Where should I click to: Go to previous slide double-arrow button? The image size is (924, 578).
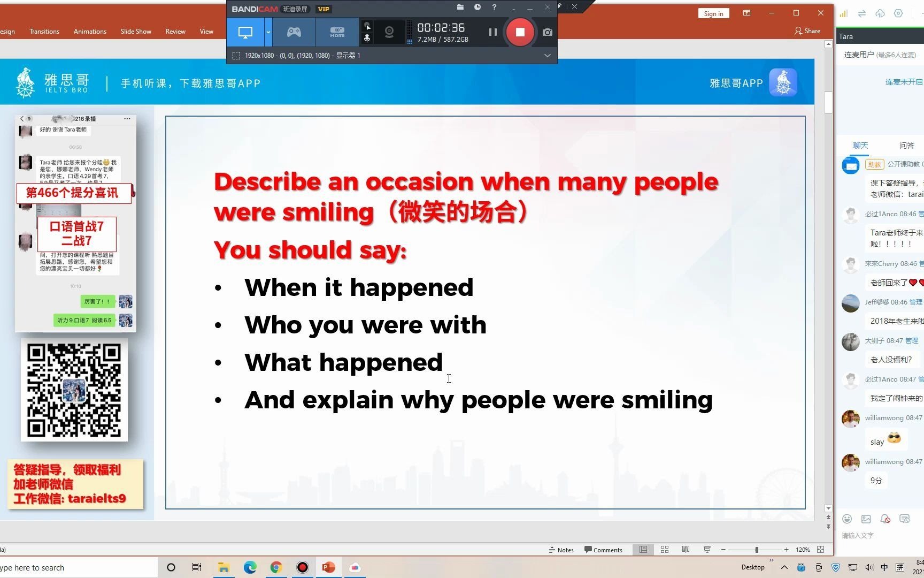(x=828, y=518)
